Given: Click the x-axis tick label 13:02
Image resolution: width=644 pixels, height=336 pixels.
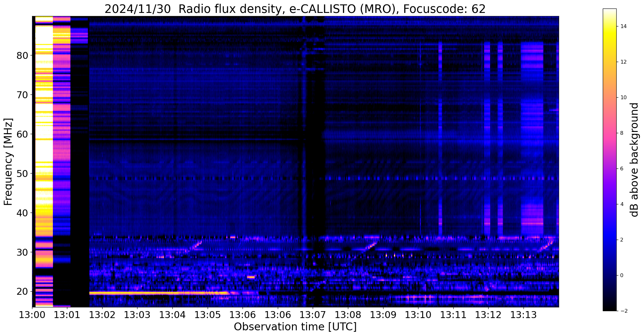Looking at the screenshot, I should coord(102,315).
